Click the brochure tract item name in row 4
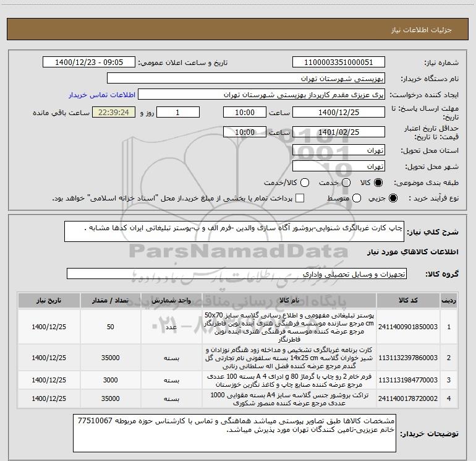Screen dimensions: 476x461 coord(289,399)
